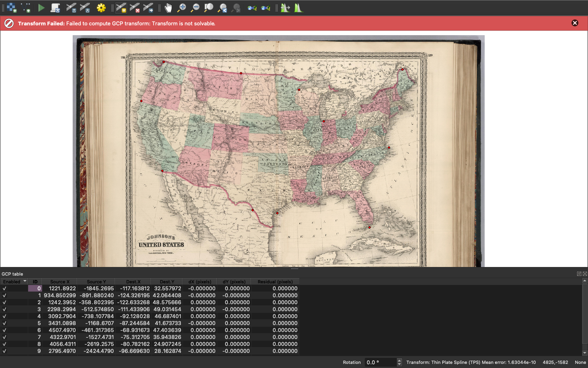Click the Generate GDAL Script icon
This screenshot has height=368, width=588.
coord(55,8)
